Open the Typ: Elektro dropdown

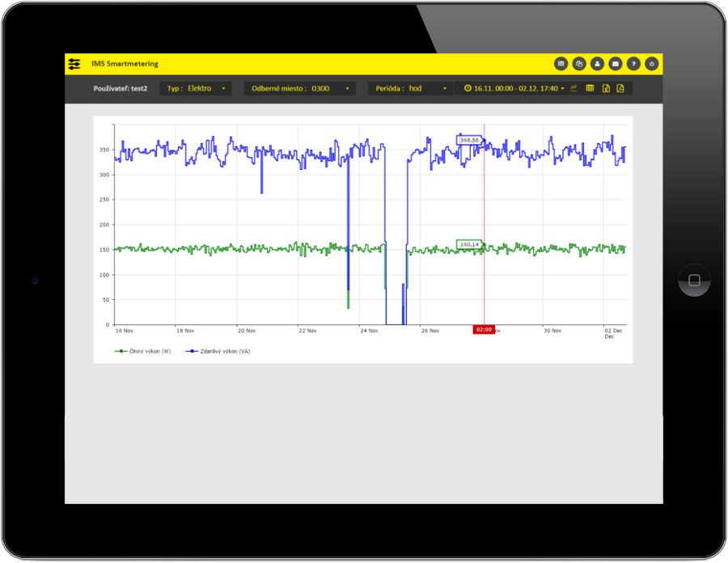tap(196, 88)
